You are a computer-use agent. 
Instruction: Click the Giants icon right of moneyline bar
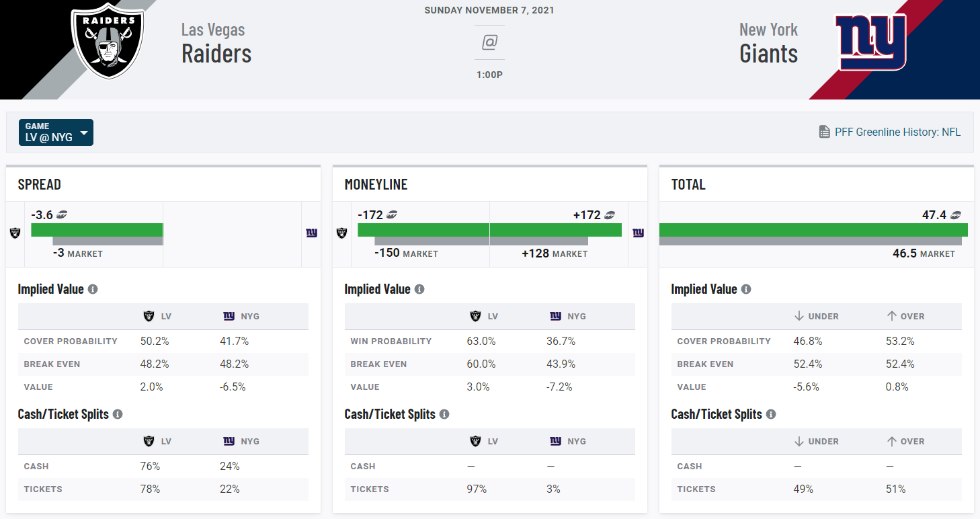coord(638,233)
